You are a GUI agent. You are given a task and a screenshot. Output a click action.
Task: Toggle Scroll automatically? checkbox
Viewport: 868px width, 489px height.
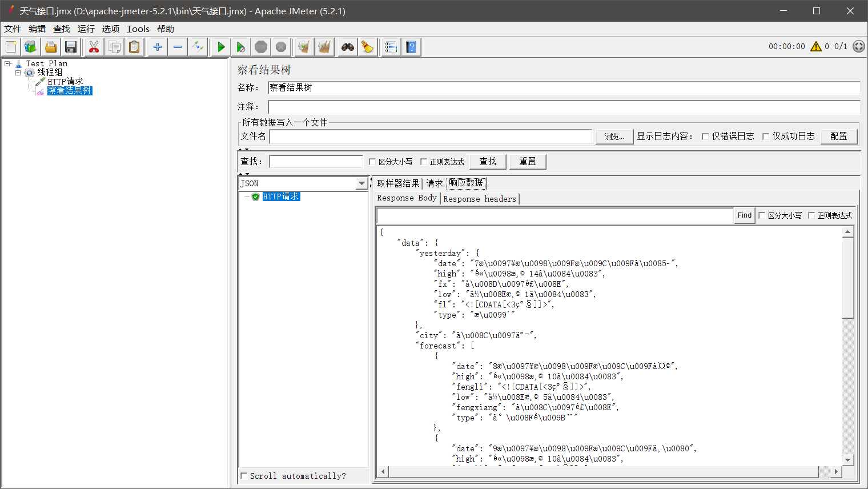pos(244,476)
